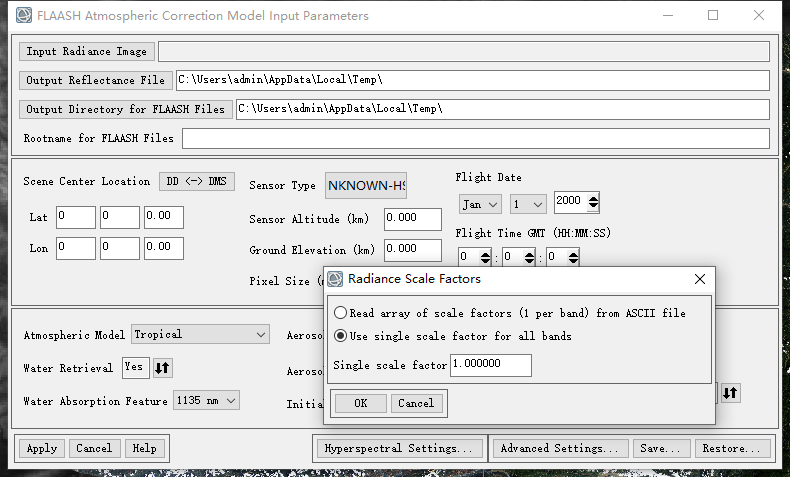This screenshot has height=477, width=790.
Task: Cancel the FLAASH parameters window
Action: (x=94, y=448)
